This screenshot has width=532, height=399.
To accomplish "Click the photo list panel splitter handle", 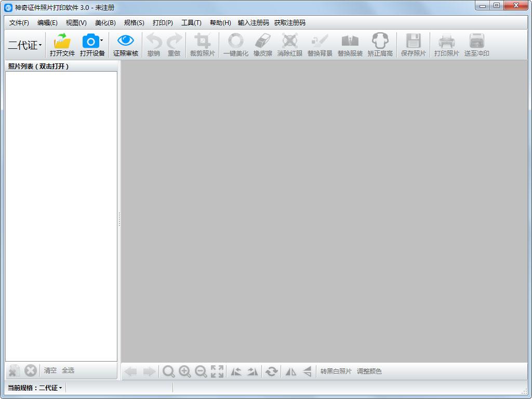I will (x=119, y=219).
